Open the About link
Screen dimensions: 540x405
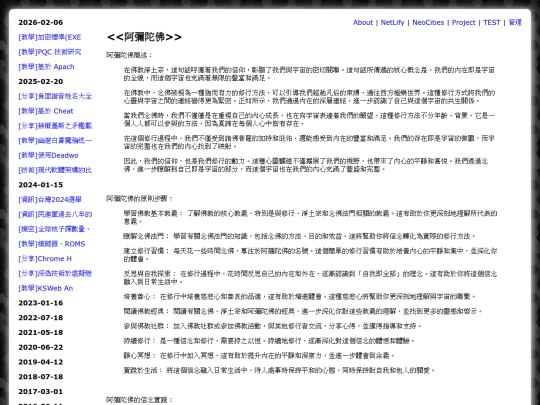click(363, 23)
